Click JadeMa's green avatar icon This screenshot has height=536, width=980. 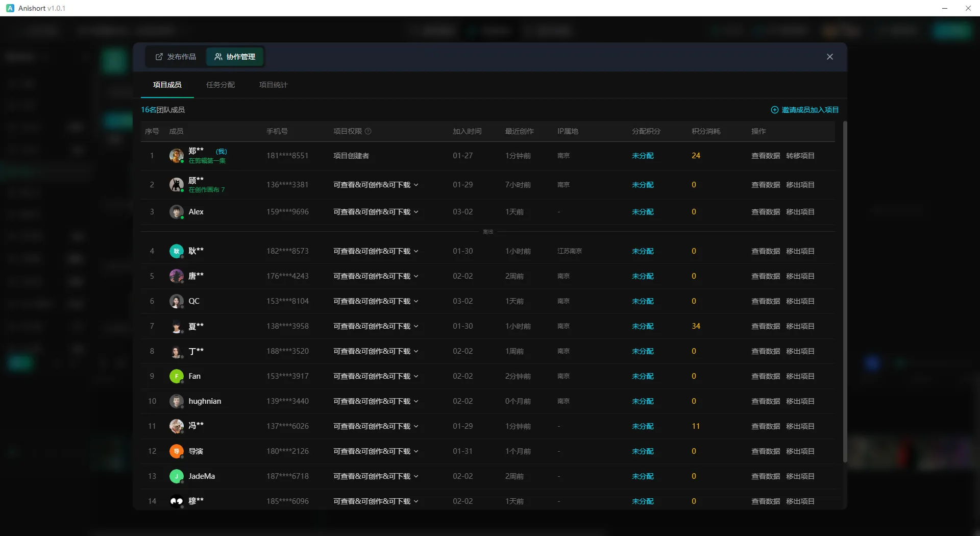177,476
